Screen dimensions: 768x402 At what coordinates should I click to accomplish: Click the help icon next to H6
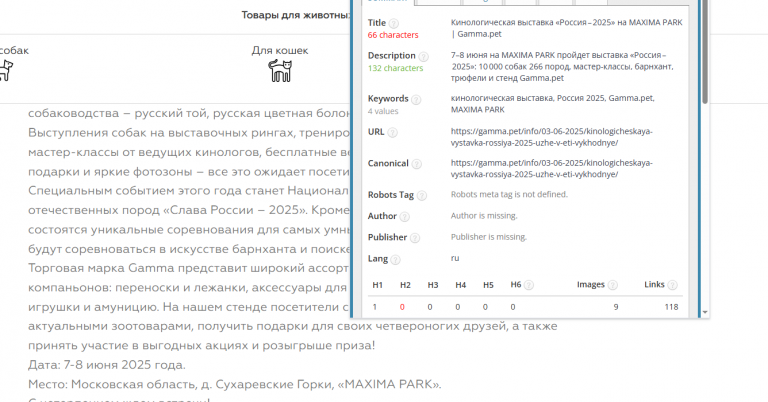[528, 285]
